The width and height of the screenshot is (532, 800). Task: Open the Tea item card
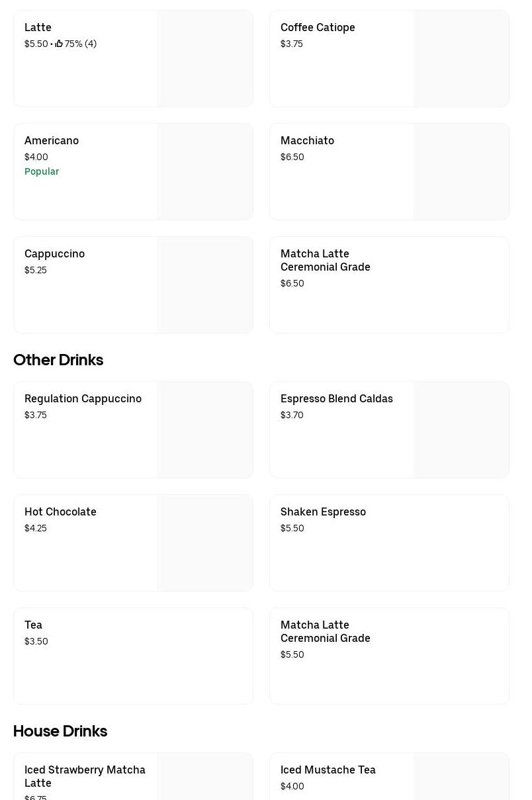pos(133,655)
